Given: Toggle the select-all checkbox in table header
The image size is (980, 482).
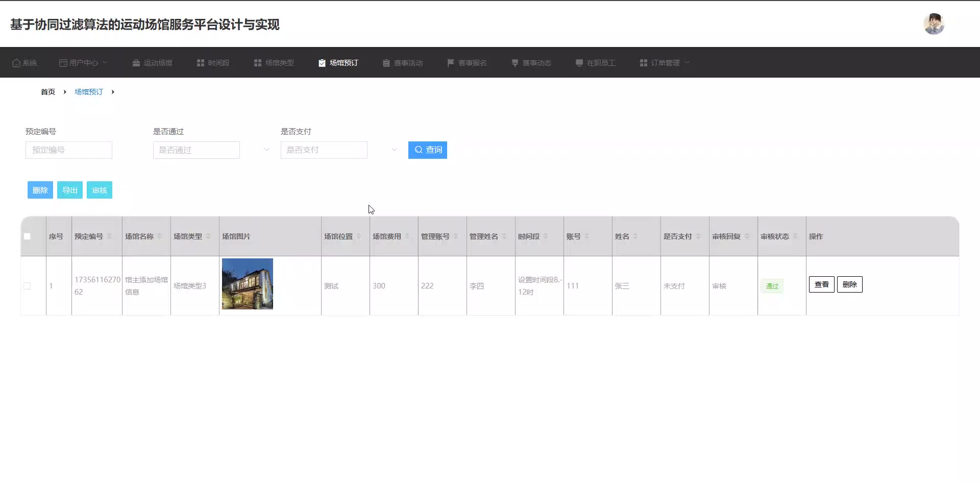Looking at the screenshot, I should click(x=27, y=236).
